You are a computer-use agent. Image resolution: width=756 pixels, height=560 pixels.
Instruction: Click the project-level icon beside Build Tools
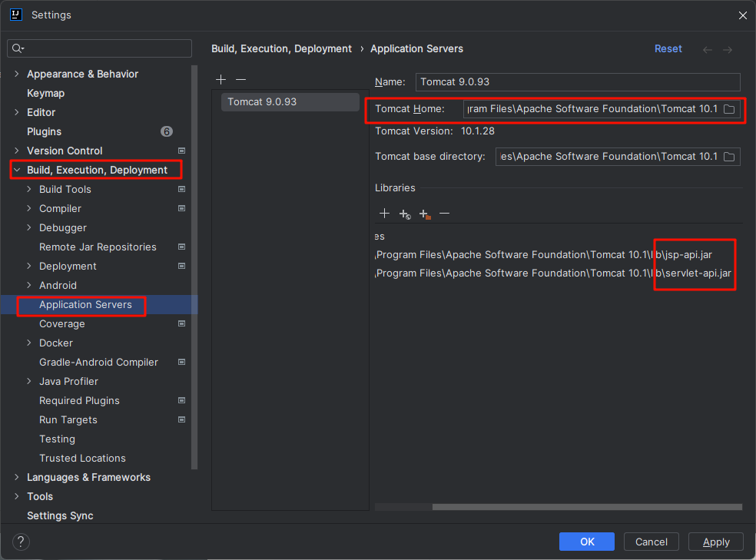coord(182,190)
